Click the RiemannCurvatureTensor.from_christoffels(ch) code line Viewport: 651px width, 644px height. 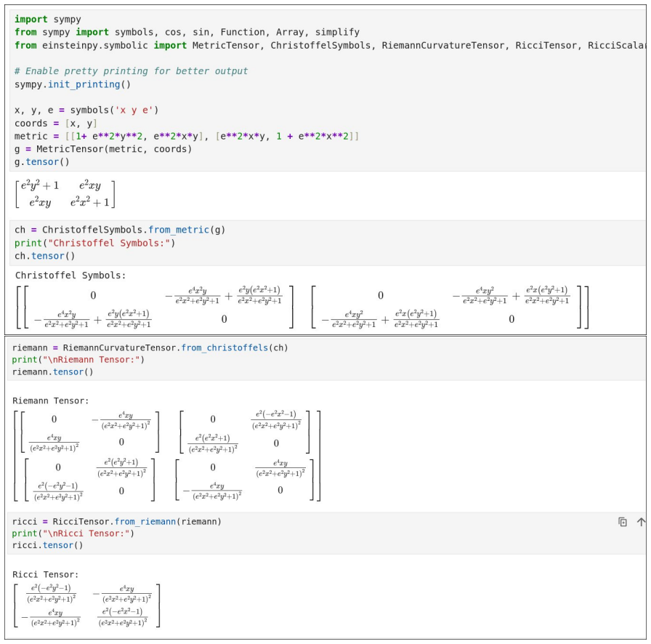(x=150, y=347)
